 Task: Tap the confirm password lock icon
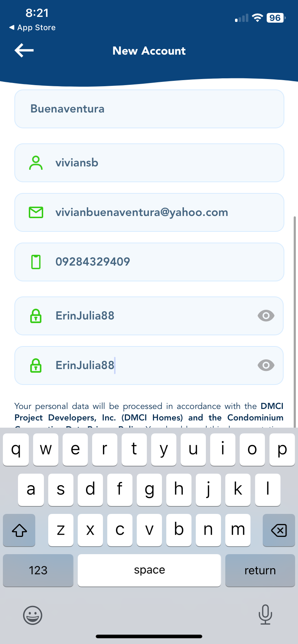(x=36, y=365)
